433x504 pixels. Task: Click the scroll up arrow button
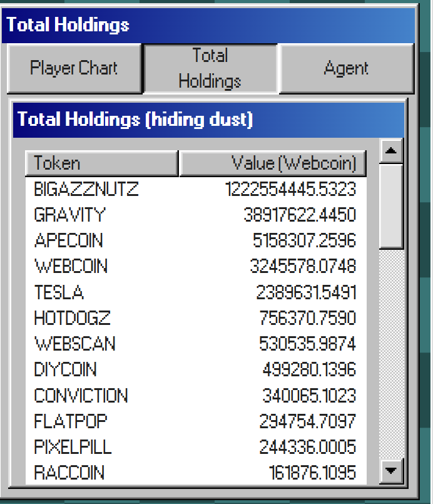coord(391,151)
